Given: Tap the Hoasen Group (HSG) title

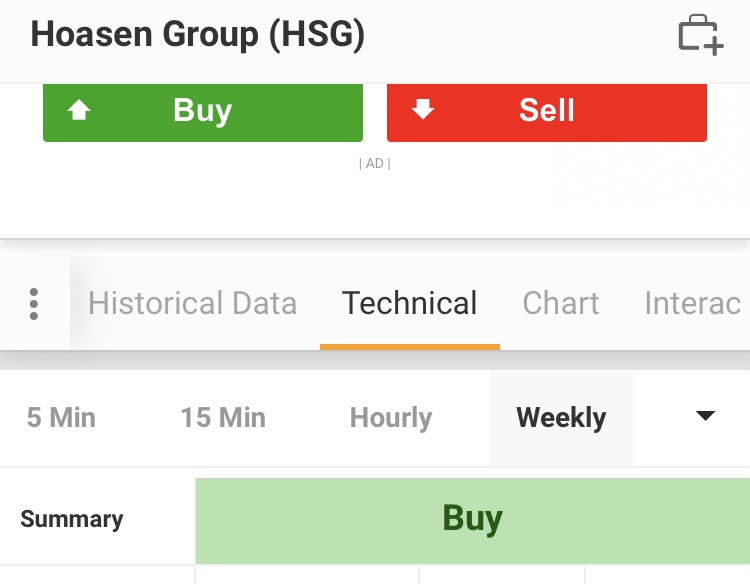Looking at the screenshot, I should pyautogui.click(x=198, y=35).
